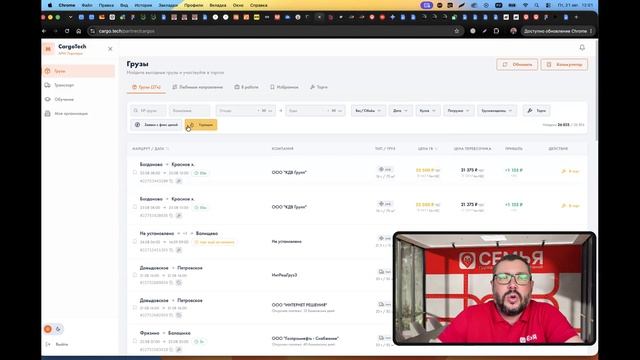The height and width of the screenshot is (360, 640).
Task: Click the Торги filter button
Action: (x=536, y=111)
